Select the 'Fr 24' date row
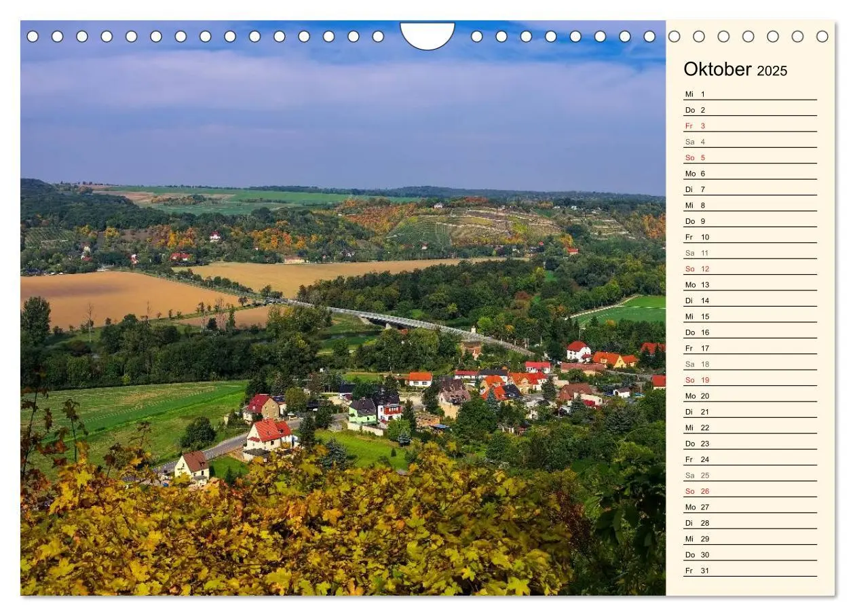855x616 pixels. point(750,459)
